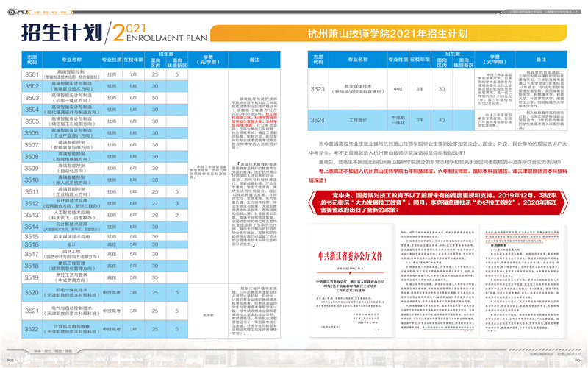Click code 3505 cell

(32, 121)
